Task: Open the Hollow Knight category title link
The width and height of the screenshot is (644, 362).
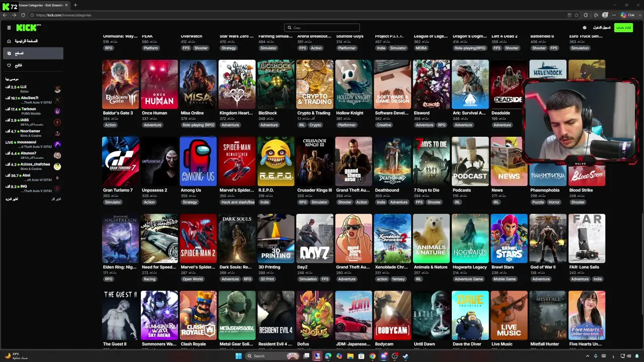Action: 350,113
